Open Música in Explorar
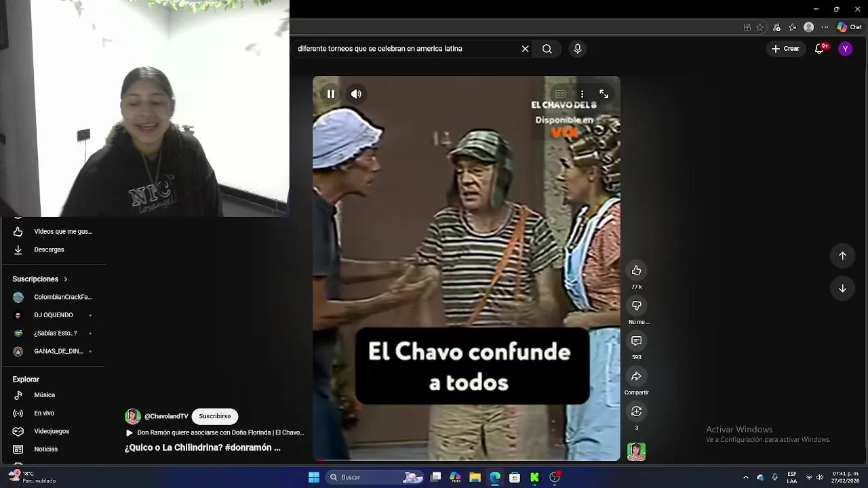868x488 pixels. point(53,395)
